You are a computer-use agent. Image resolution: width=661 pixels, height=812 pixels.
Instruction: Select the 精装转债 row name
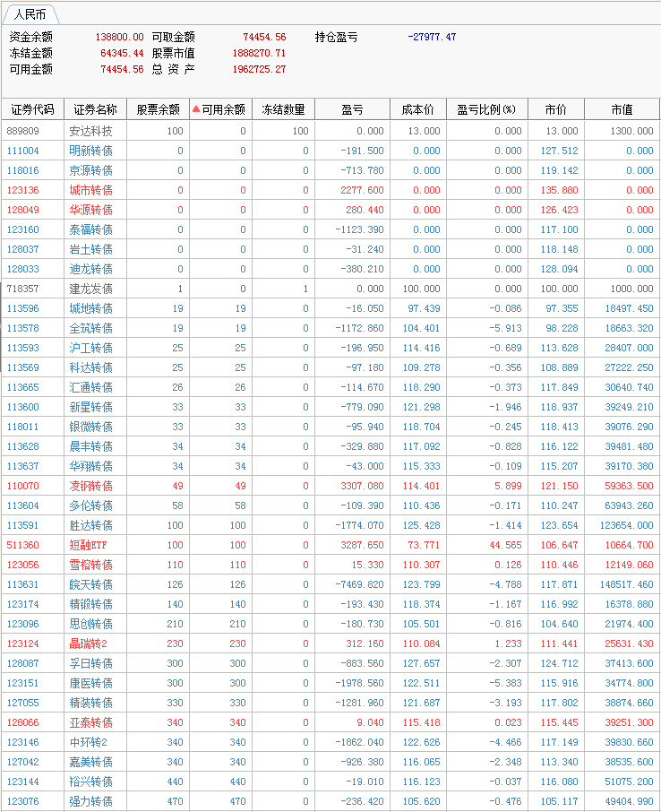click(90, 703)
